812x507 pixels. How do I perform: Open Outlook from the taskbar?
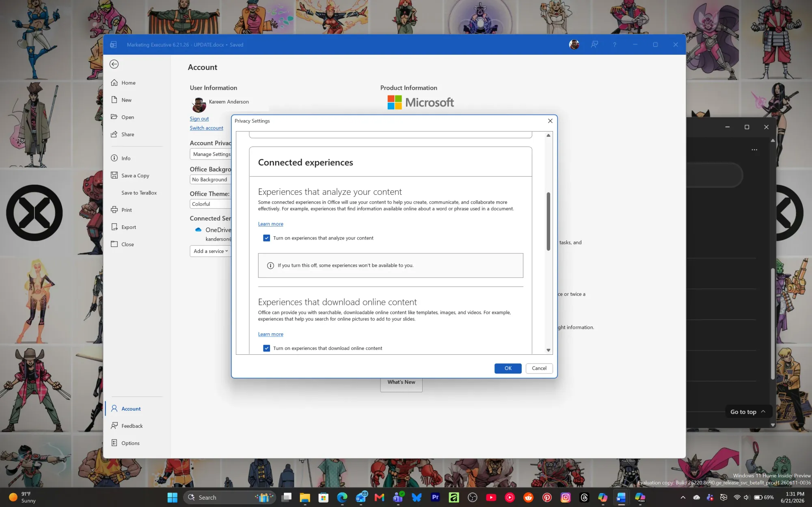(x=361, y=497)
